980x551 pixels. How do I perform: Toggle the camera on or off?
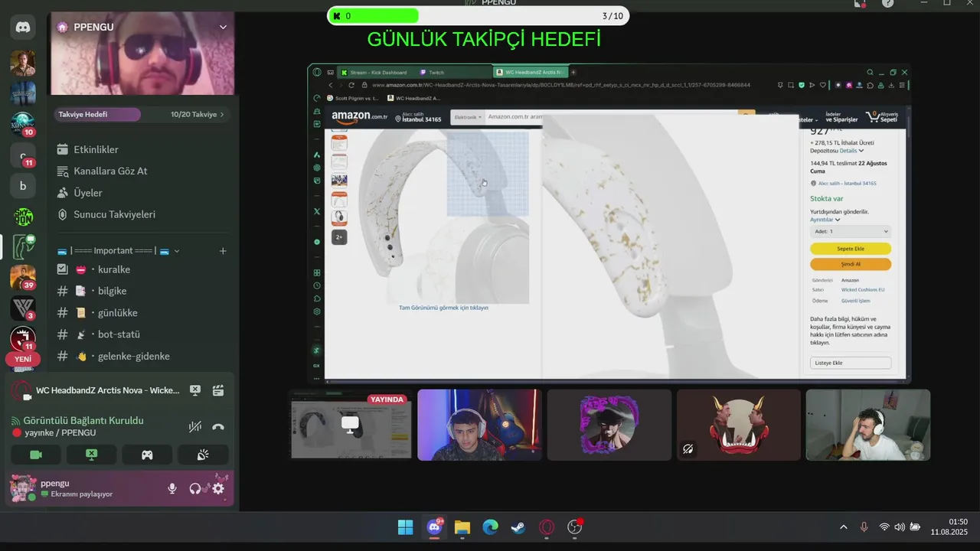click(35, 455)
